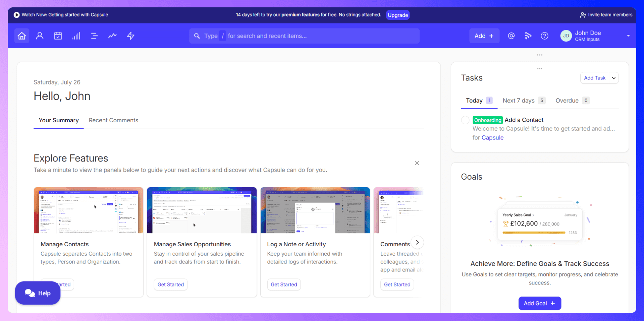Open the help question mark icon
Image resolution: width=644 pixels, height=321 pixels.
click(545, 36)
